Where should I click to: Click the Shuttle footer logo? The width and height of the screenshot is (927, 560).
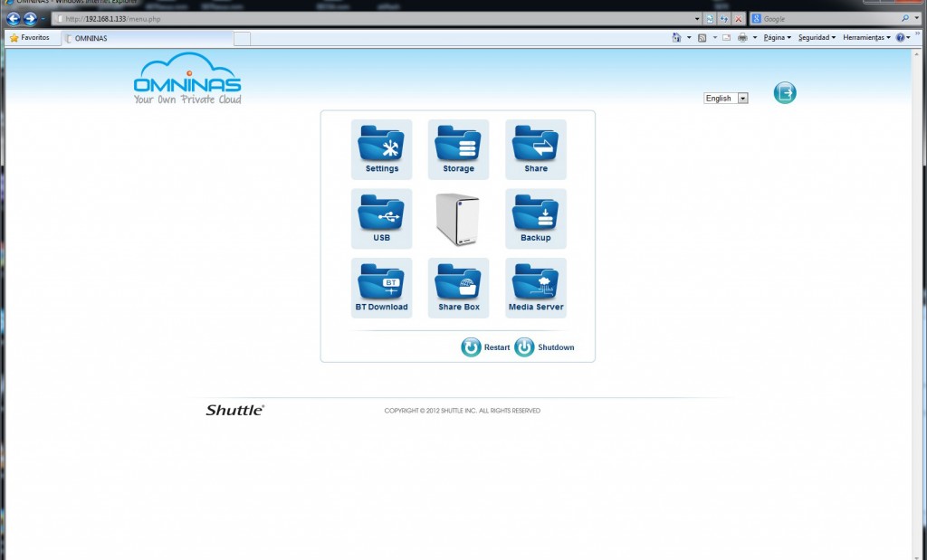(235, 410)
